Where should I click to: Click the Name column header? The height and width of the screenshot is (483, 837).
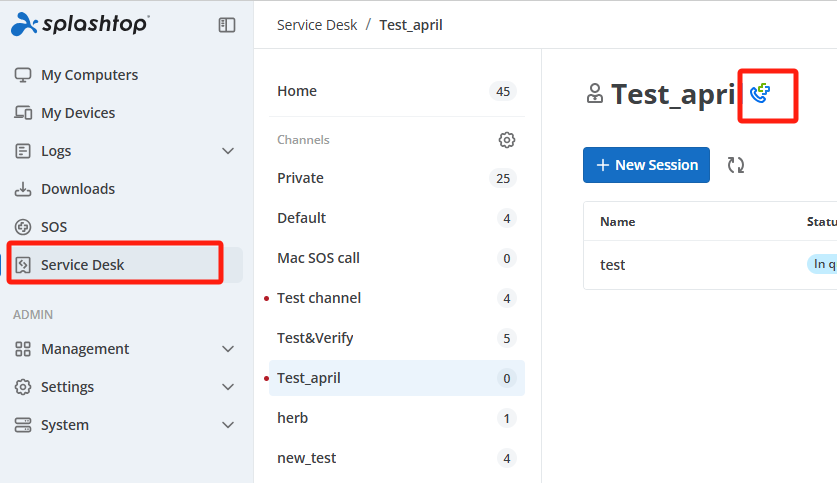click(x=618, y=221)
